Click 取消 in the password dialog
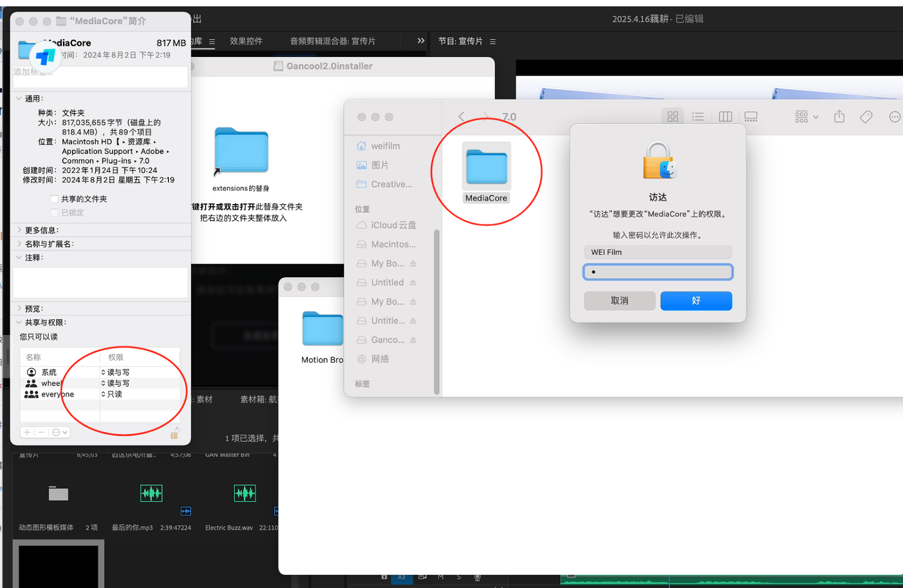The height and width of the screenshot is (588, 903). pyautogui.click(x=619, y=300)
